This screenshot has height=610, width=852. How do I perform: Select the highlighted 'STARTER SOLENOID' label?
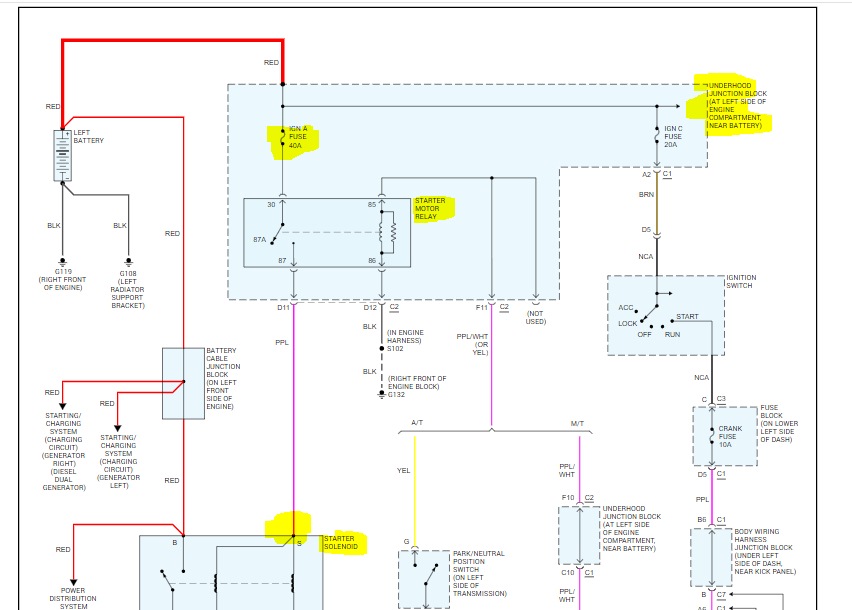point(341,543)
